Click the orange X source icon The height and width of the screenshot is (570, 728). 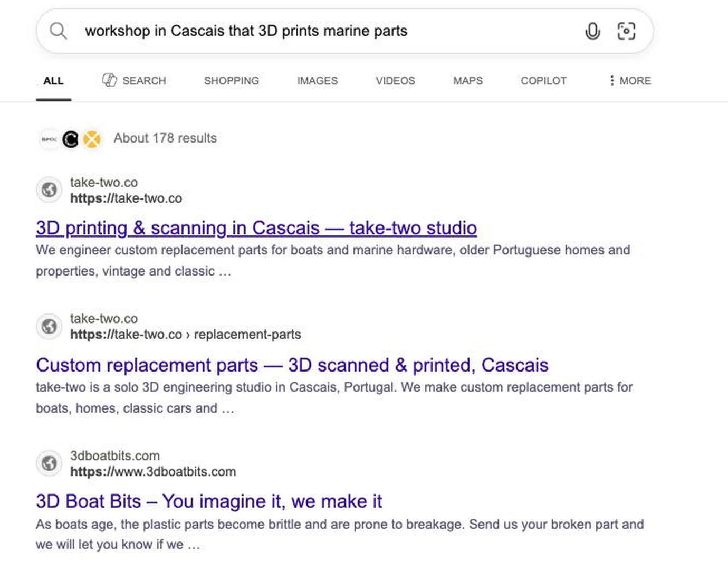tap(92, 139)
